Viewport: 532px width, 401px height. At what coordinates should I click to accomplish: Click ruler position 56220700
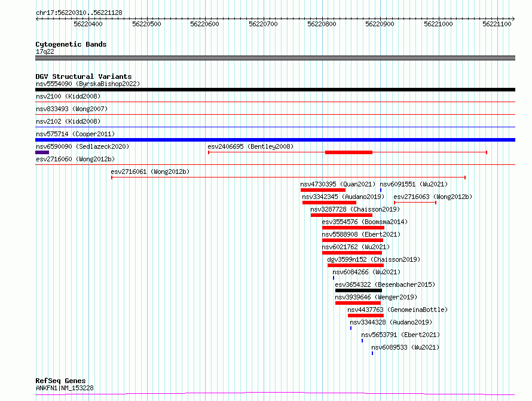[263, 24]
